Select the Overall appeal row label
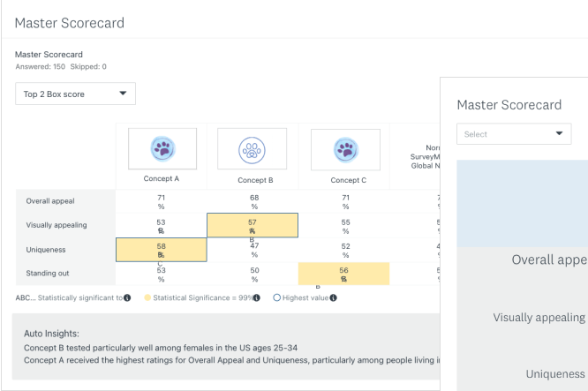 (x=50, y=202)
